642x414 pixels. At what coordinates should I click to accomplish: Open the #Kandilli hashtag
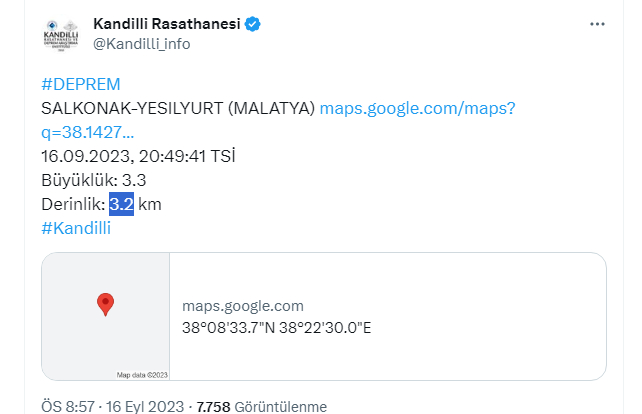(76, 228)
